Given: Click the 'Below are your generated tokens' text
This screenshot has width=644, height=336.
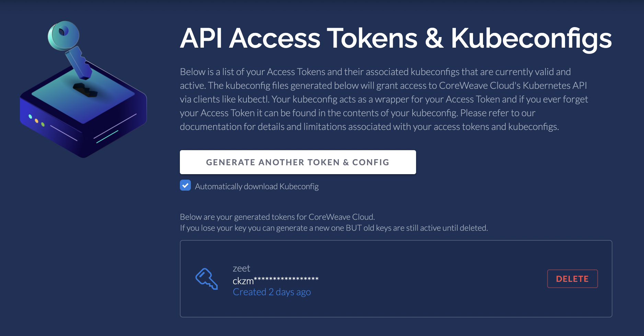Looking at the screenshot, I should pos(277,217).
